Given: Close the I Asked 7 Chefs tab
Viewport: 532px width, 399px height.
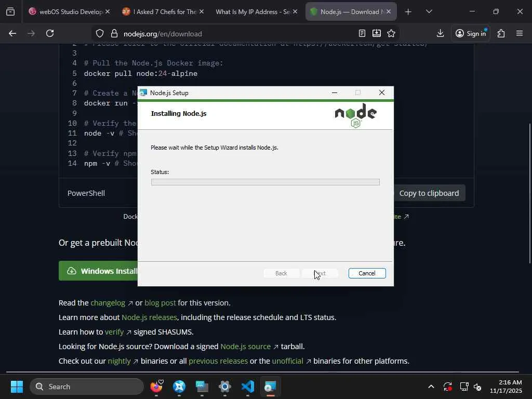Looking at the screenshot, I should click(x=202, y=11).
